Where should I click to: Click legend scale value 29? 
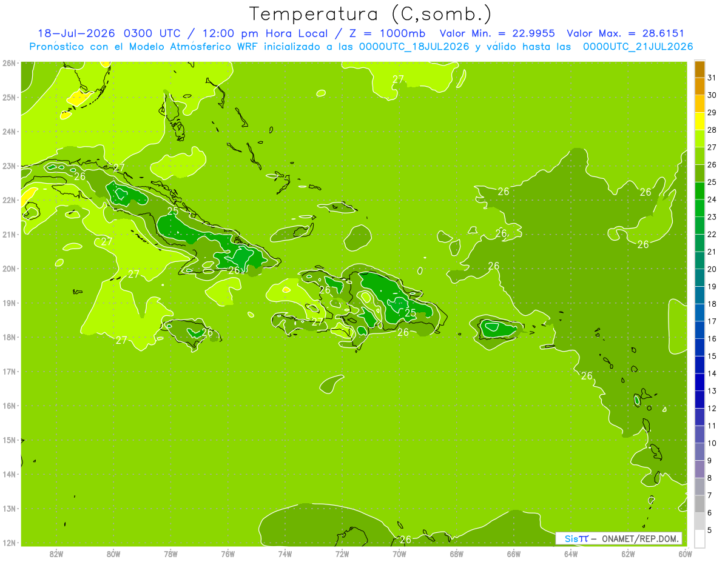(x=712, y=112)
